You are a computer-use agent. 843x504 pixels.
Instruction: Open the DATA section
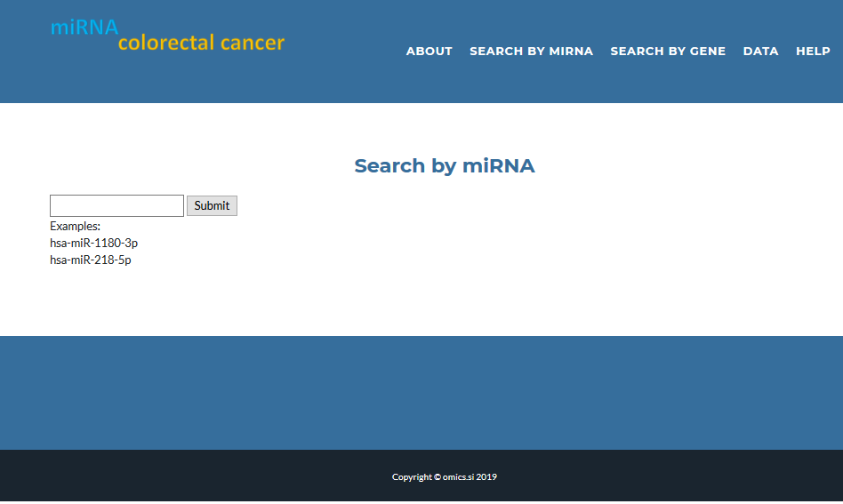pyautogui.click(x=760, y=52)
